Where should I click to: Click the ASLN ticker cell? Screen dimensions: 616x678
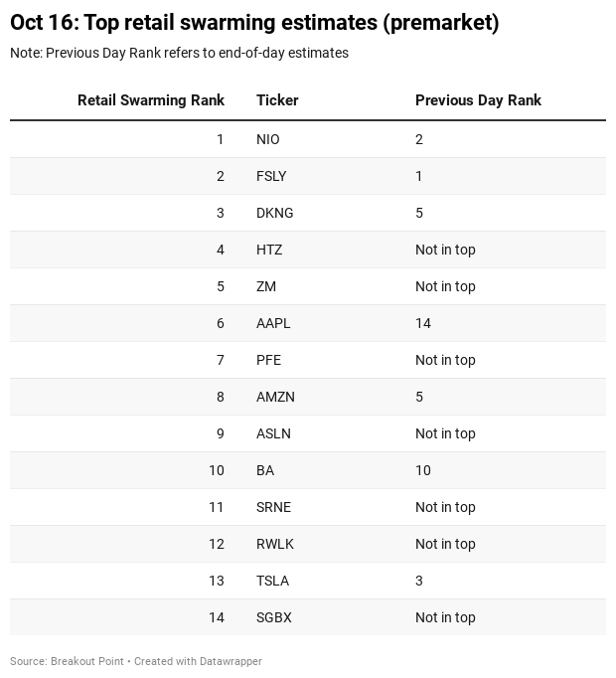pyautogui.click(x=273, y=433)
